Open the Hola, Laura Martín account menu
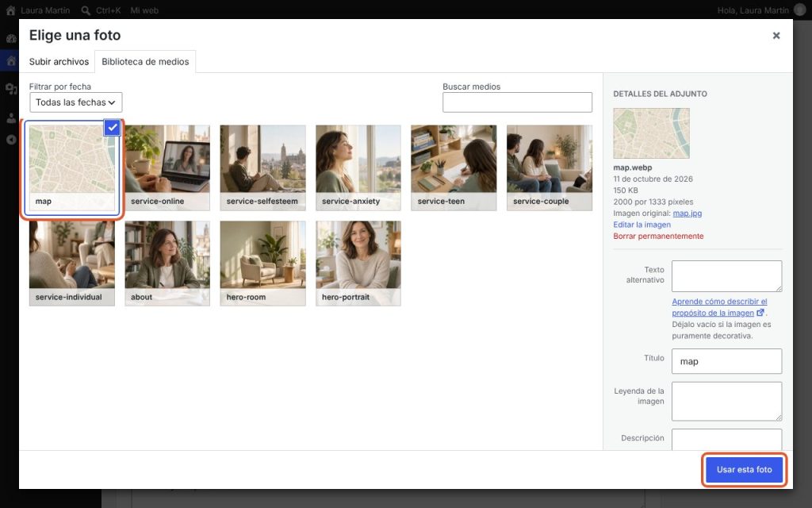This screenshot has width=812, height=508. click(753, 10)
